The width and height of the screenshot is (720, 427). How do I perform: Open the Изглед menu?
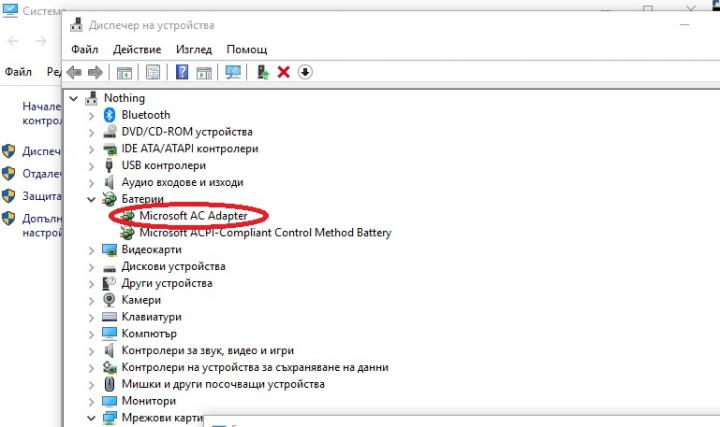194,49
